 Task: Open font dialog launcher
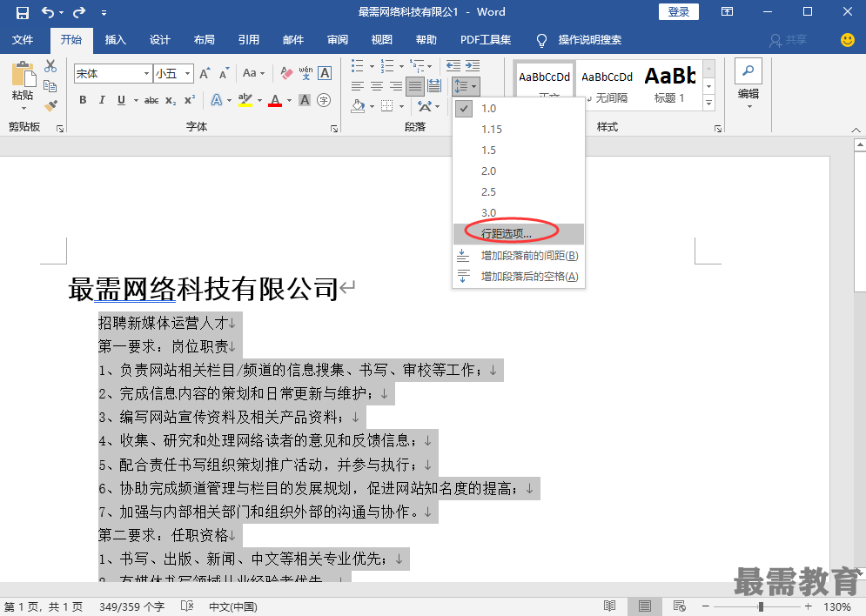[x=334, y=129]
